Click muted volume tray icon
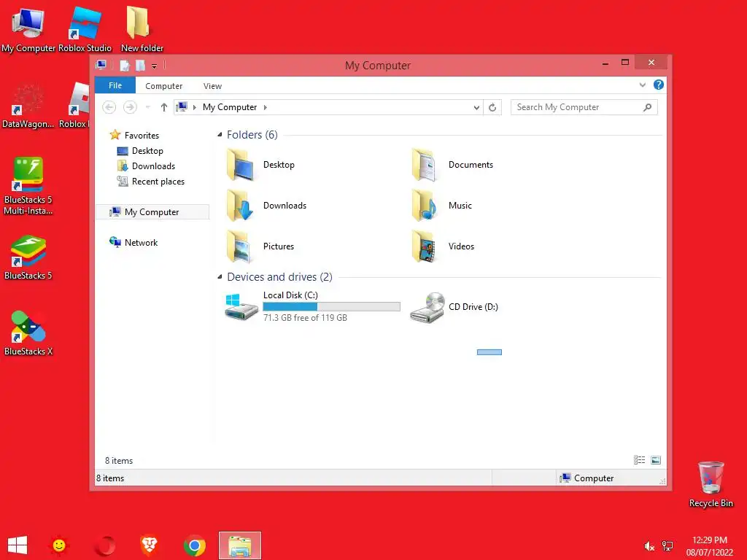Screen dimensions: 747x560 click(649, 546)
